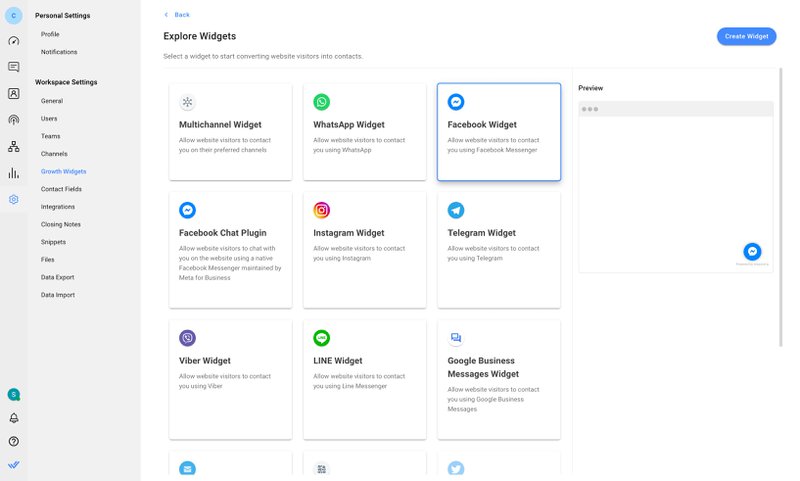Click the LINE Widget green icon
The image size is (800, 481).
pos(321,338)
